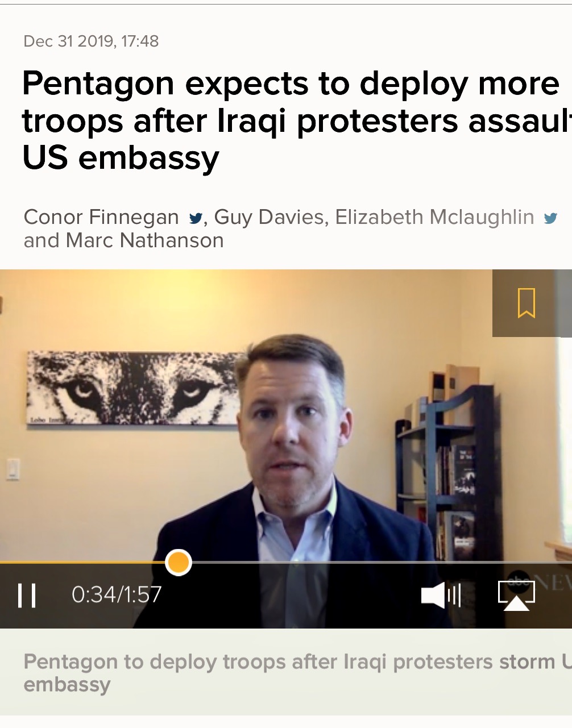
Task: Open Conor Finnegan's Twitter bird icon
Action: [196, 218]
